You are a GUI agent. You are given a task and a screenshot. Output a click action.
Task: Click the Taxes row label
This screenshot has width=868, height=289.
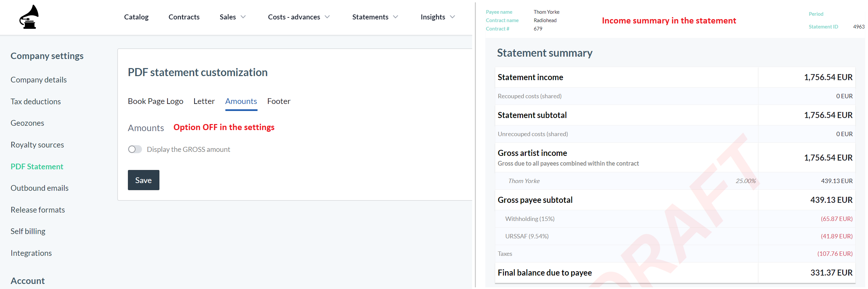coord(505,254)
